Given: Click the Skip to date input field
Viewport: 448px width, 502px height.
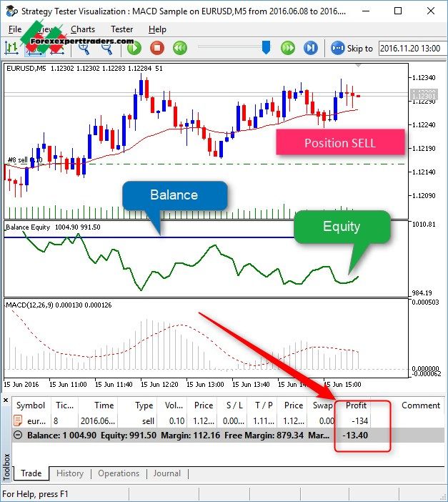Looking at the screenshot, I should [x=413, y=49].
